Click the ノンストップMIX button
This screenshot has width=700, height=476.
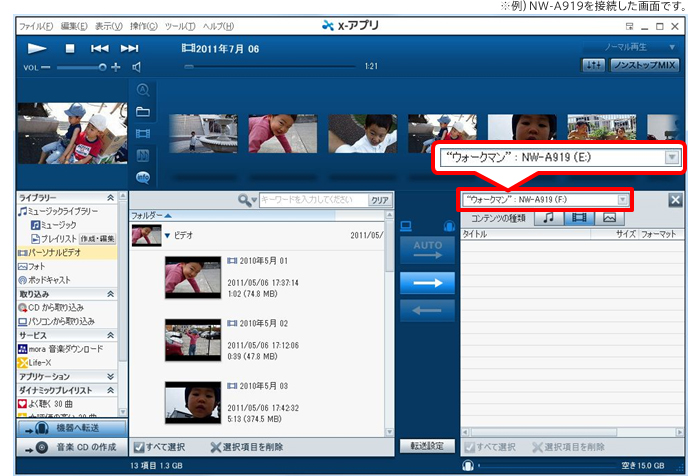(x=645, y=65)
